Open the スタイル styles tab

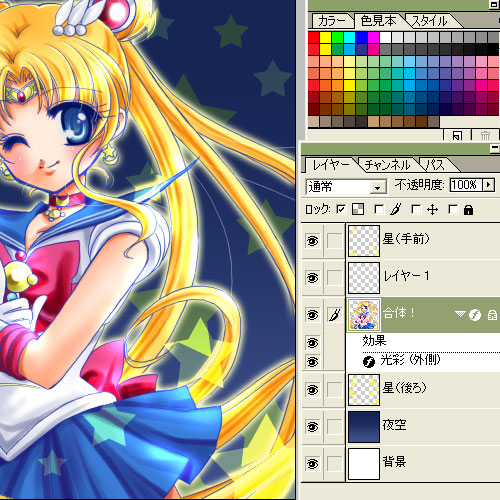pyautogui.click(x=429, y=21)
